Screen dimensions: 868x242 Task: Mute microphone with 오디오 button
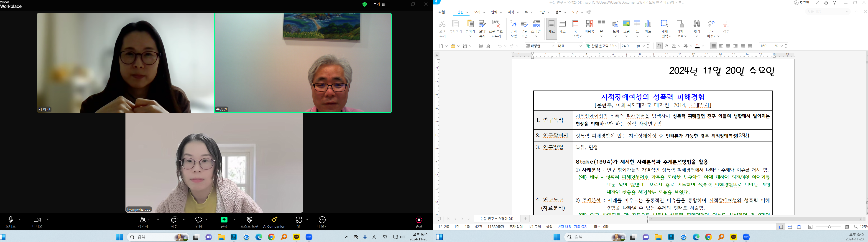[10, 222]
